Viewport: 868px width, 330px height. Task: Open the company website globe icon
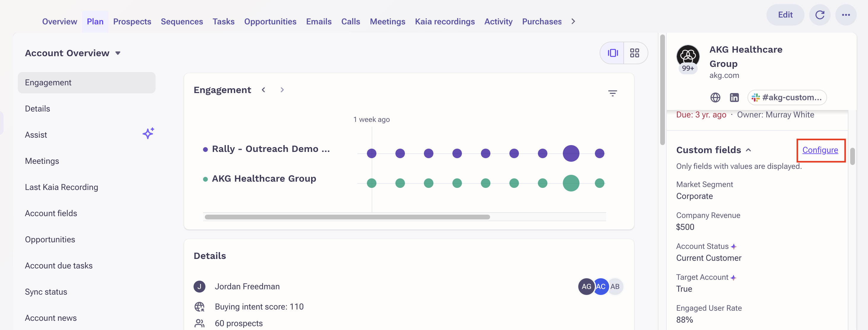click(x=715, y=98)
